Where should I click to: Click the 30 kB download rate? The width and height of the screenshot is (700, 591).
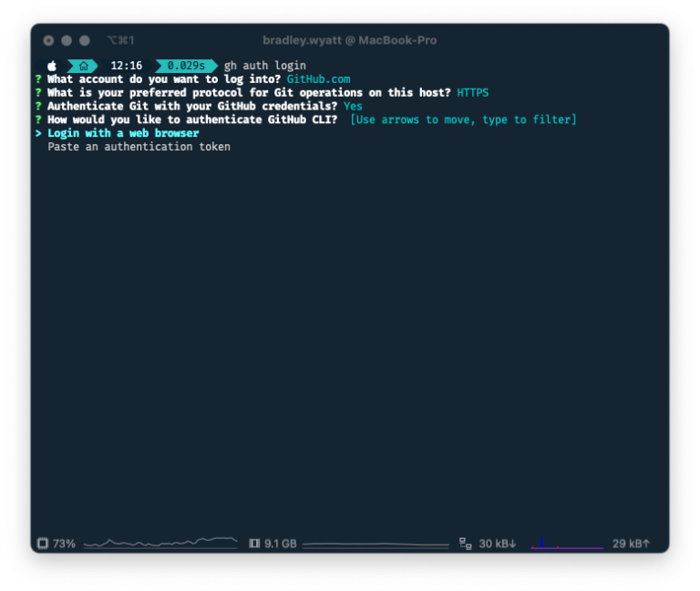click(x=498, y=544)
